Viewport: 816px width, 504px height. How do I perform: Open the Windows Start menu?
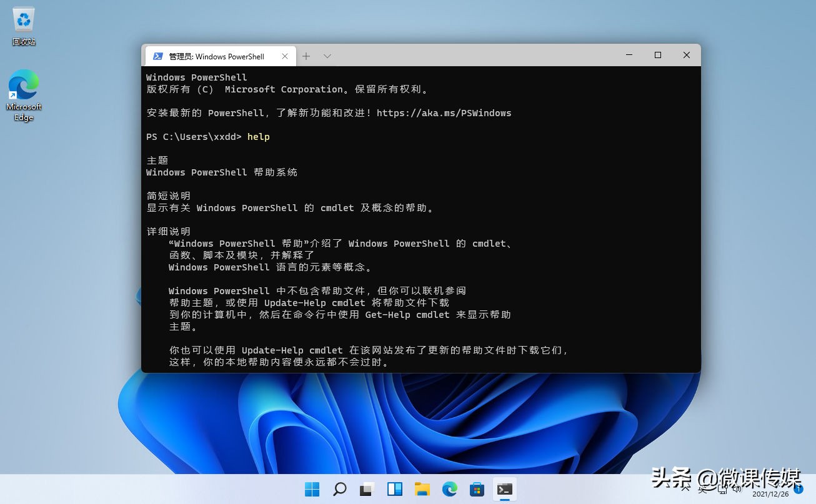click(312, 489)
